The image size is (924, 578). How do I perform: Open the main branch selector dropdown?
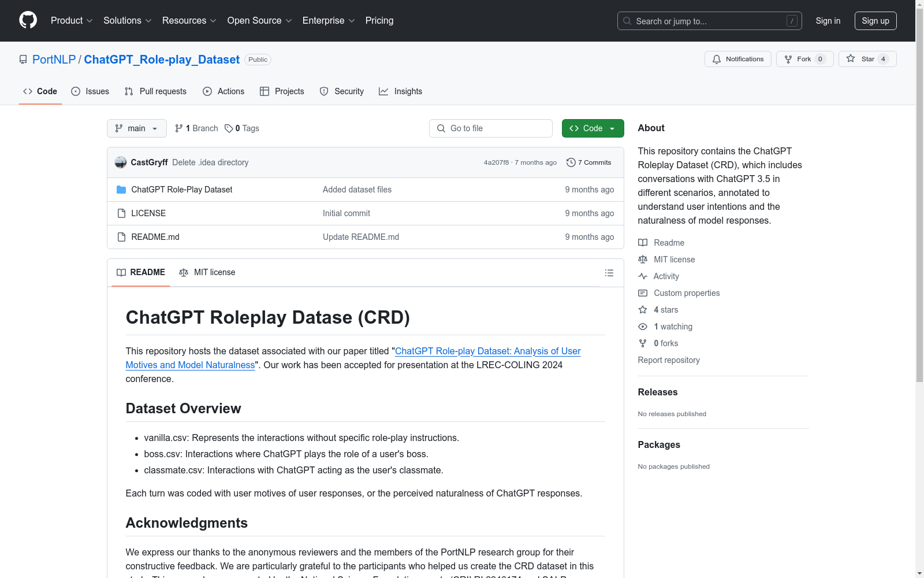(x=137, y=128)
